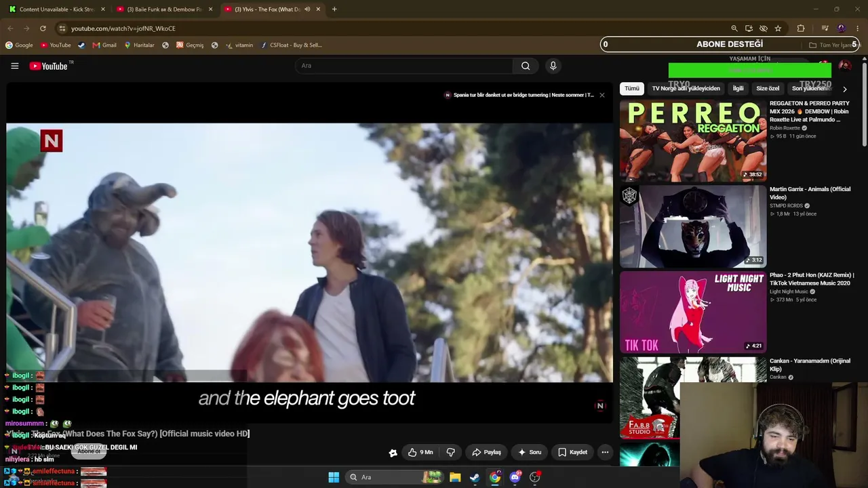The width and height of the screenshot is (868, 488).
Task: Open the Steam bookmark icon in bookmarks bar
Action: (x=81, y=45)
